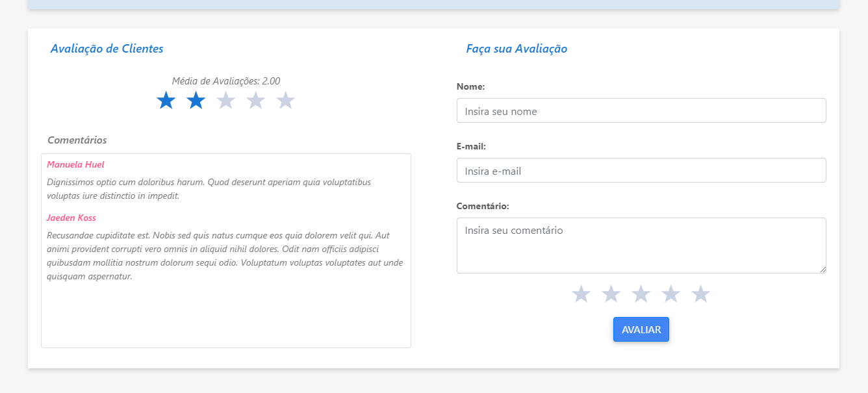Click the Comentário: field label
Screen dimensions: 868x393
click(483, 206)
